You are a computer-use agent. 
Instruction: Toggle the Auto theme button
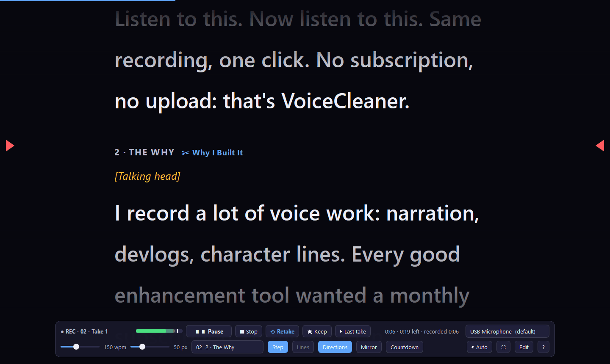480,347
